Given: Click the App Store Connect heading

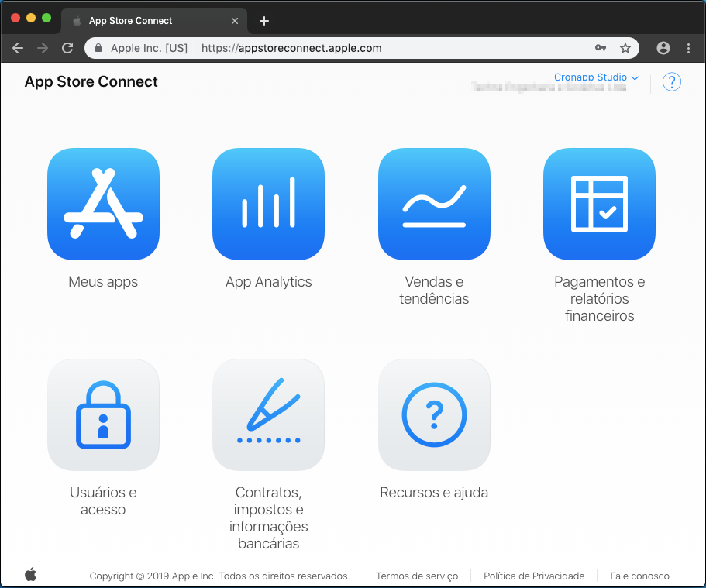Looking at the screenshot, I should (91, 81).
